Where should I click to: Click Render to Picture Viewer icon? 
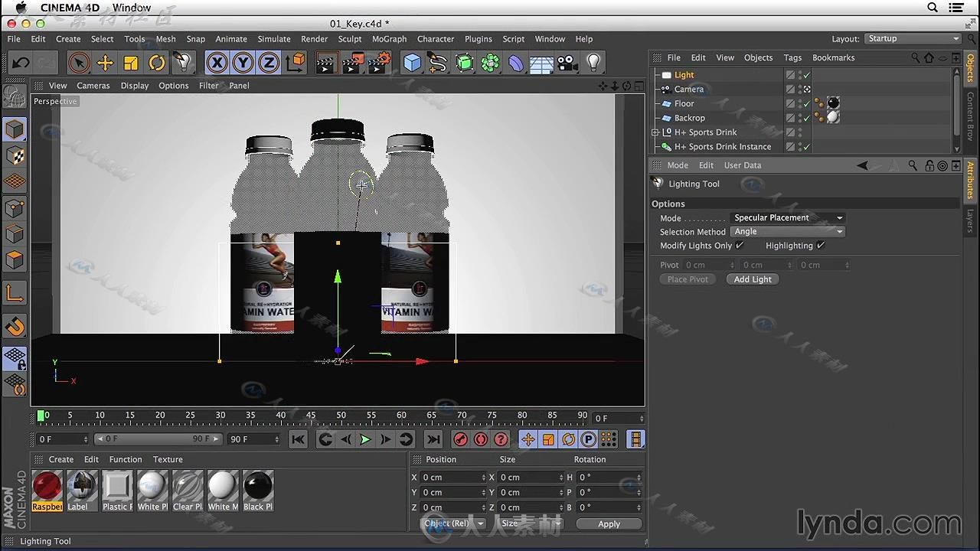tap(353, 63)
